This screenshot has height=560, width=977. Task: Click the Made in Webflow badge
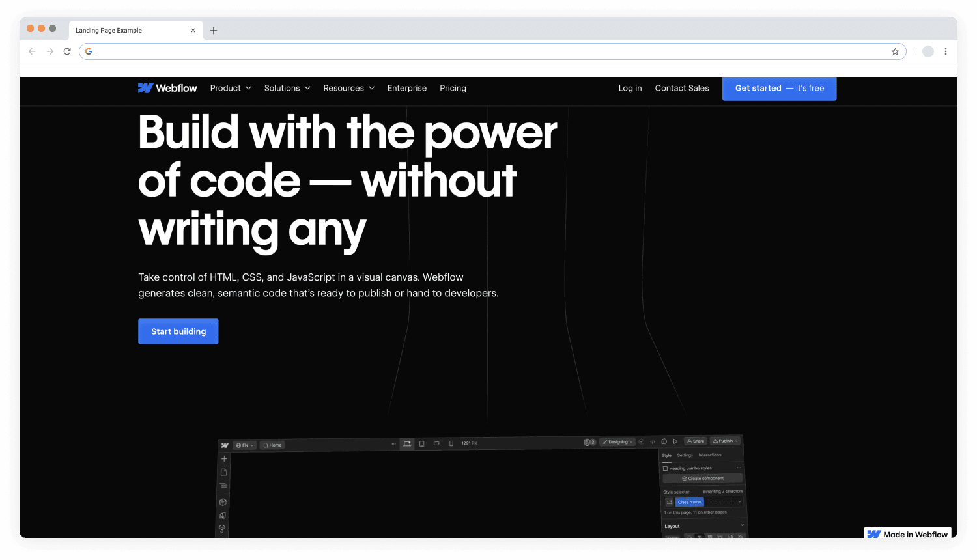907,534
